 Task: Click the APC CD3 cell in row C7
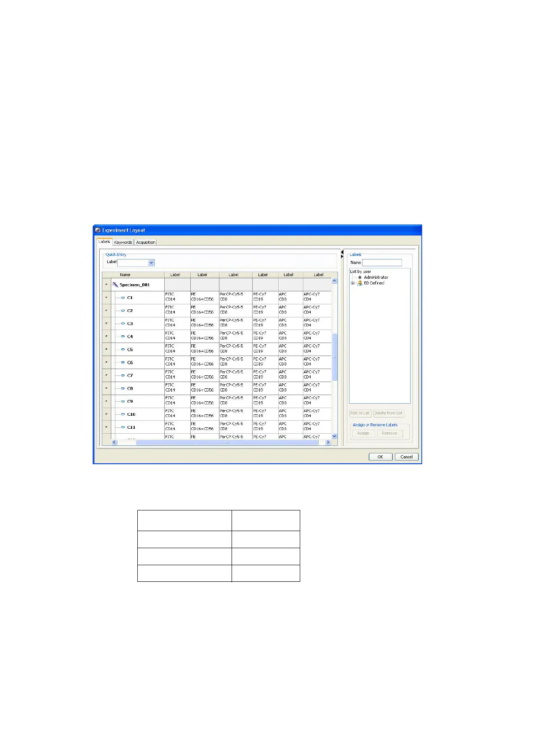290,375
